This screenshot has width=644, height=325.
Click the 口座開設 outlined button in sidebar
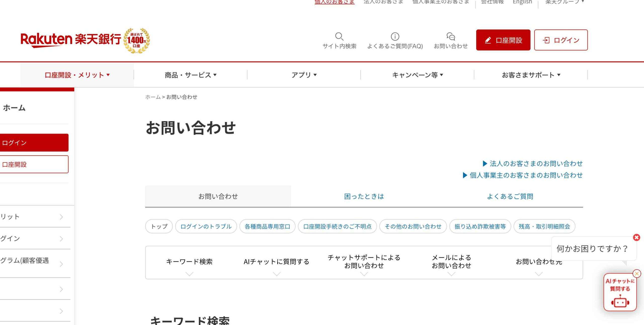[34, 164]
